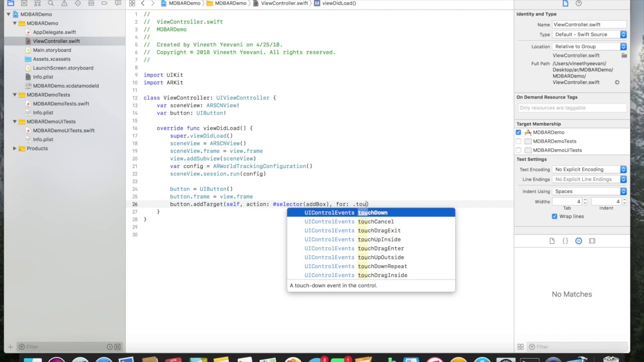
Task: Show the Quick Help inspector icon
Action: [x=579, y=3]
